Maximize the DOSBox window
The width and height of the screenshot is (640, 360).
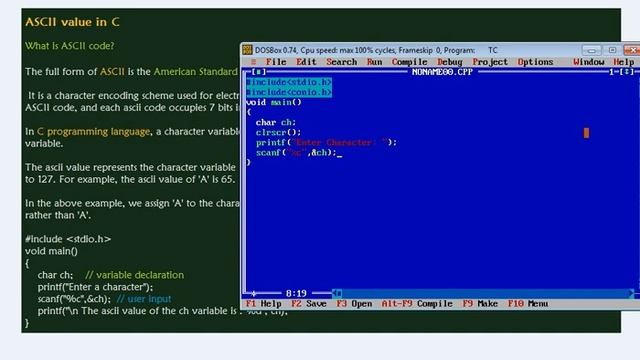[612, 50]
